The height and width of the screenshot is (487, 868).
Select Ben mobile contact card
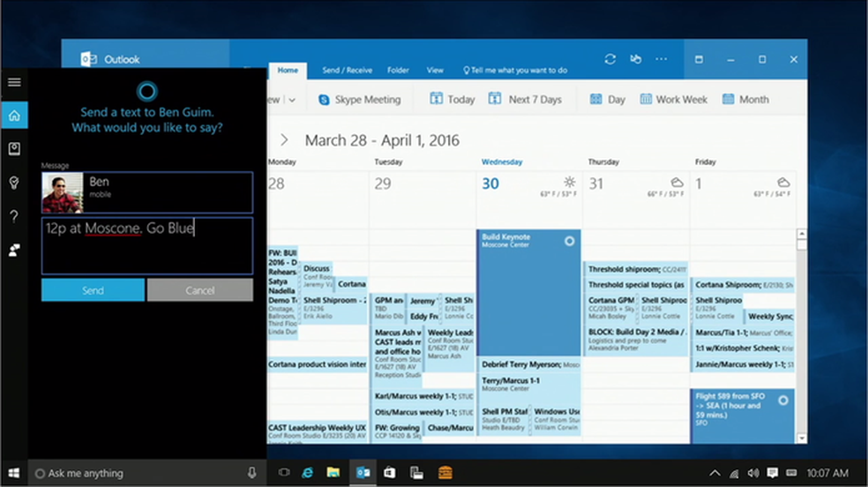pos(147,192)
